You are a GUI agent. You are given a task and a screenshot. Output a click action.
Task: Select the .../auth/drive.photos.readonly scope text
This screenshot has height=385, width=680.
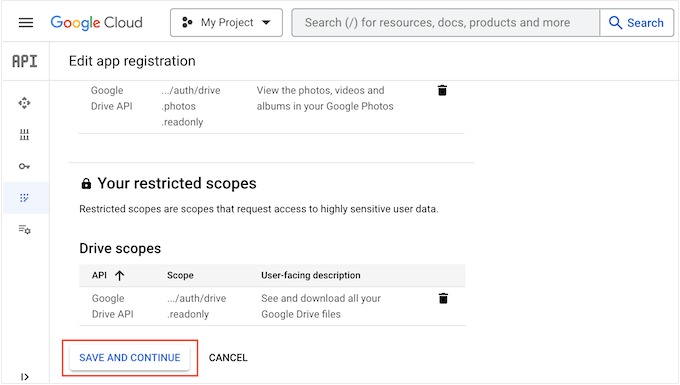click(191, 106)
